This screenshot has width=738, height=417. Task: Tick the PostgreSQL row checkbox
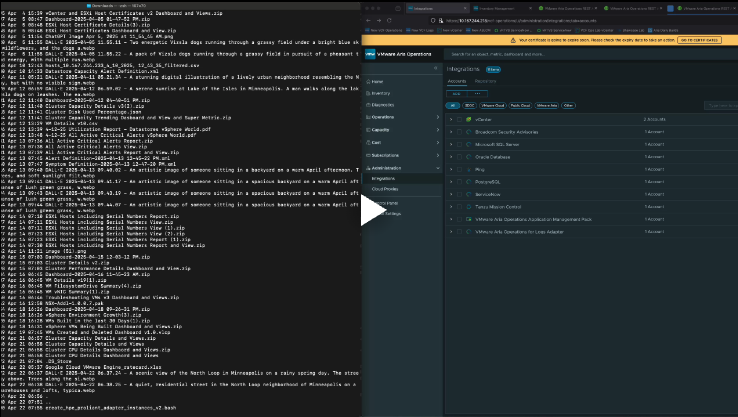(459, 182)
